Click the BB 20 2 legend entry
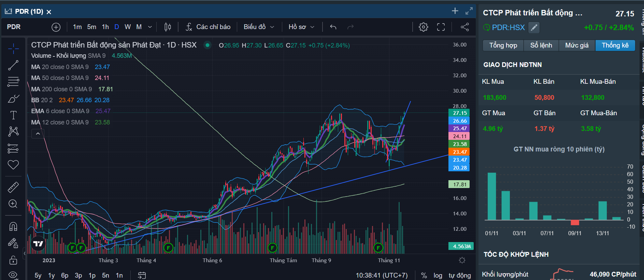Screen dimensions: 644x280 [70, 100]
